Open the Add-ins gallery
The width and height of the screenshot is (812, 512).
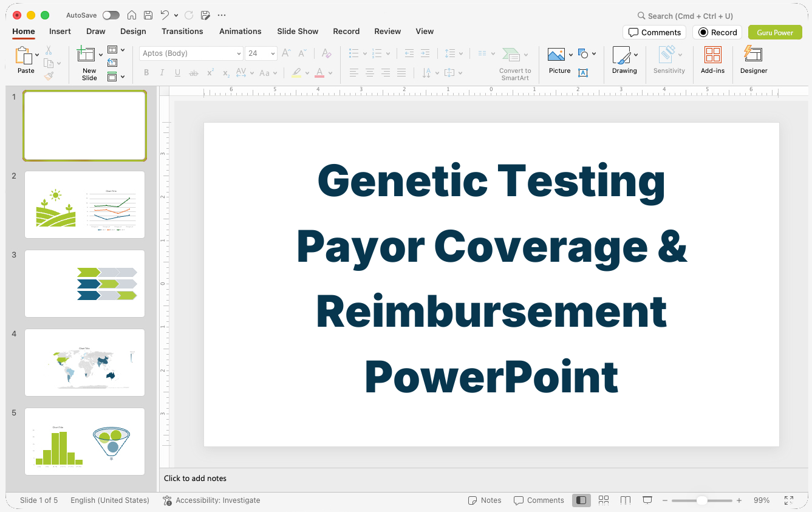(x=712, y=60)
